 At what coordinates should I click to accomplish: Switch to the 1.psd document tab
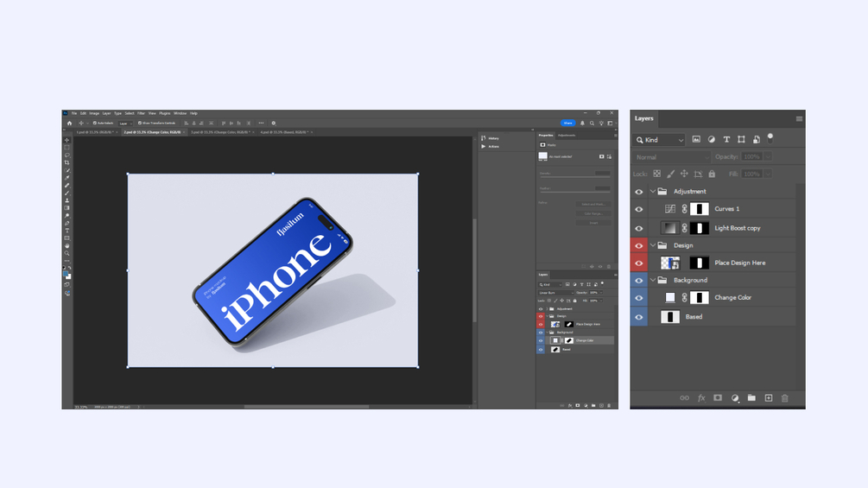click(96, 132)
